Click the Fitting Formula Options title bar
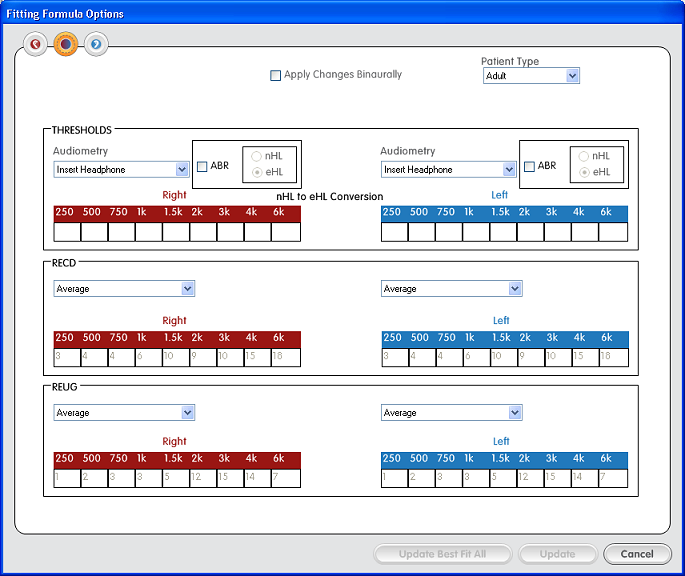Viewport: 685px width, 576px height. click(342, 14)
